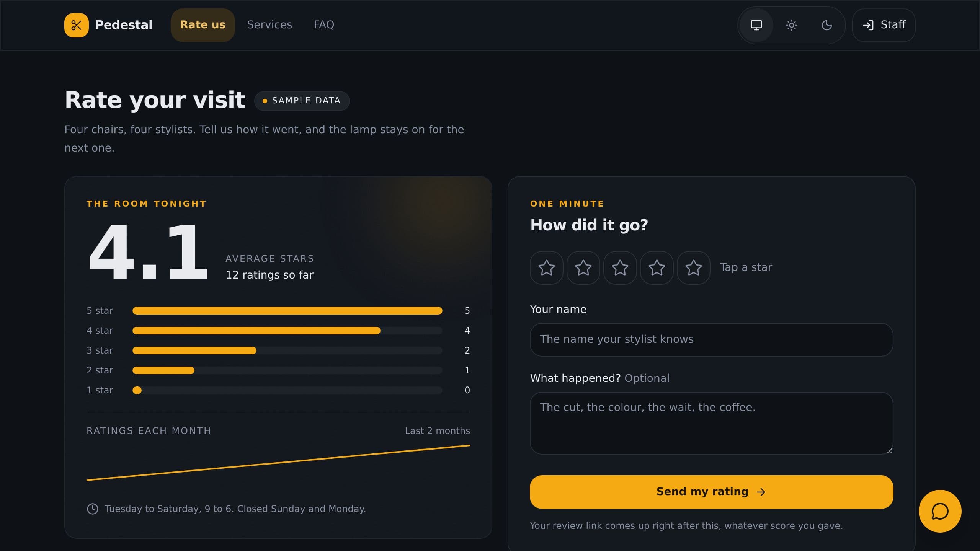Click the 5 star distribution bar
The height and width of the screenshot is (551, 980).
click(287, 311)
